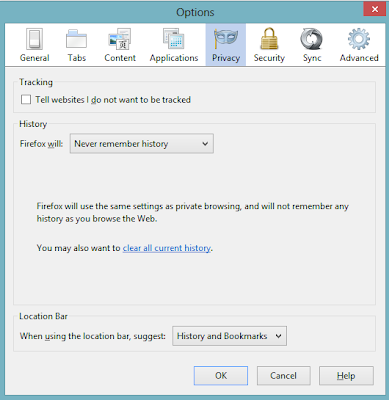Switch to the Sync tab label
This screenshot has height=400, width=389.
312,58
